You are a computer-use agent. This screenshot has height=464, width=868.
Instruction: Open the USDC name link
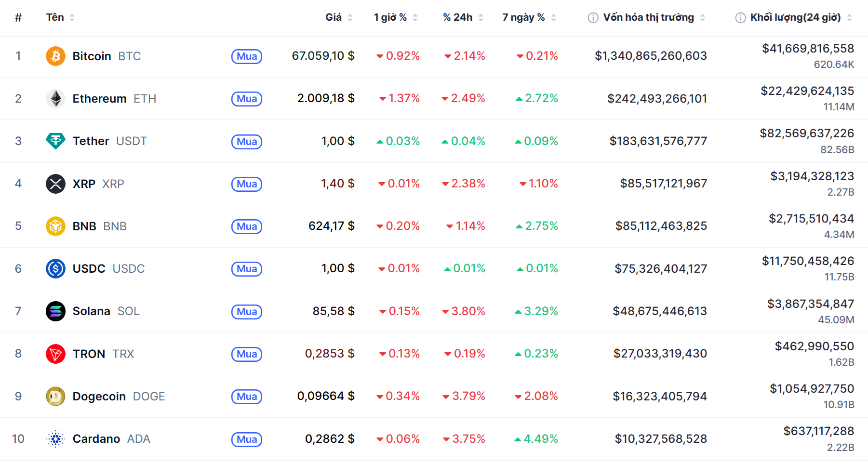tap(108, 269)
